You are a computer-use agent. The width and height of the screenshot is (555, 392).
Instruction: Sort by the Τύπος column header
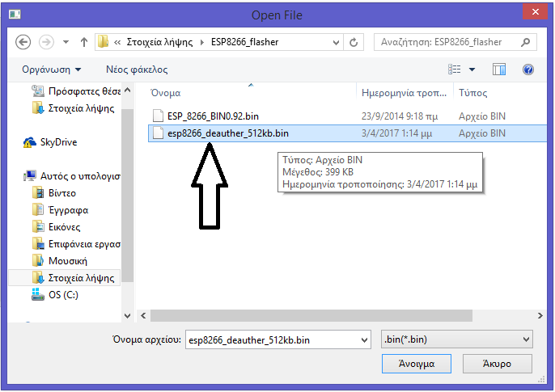click(472, 93)
